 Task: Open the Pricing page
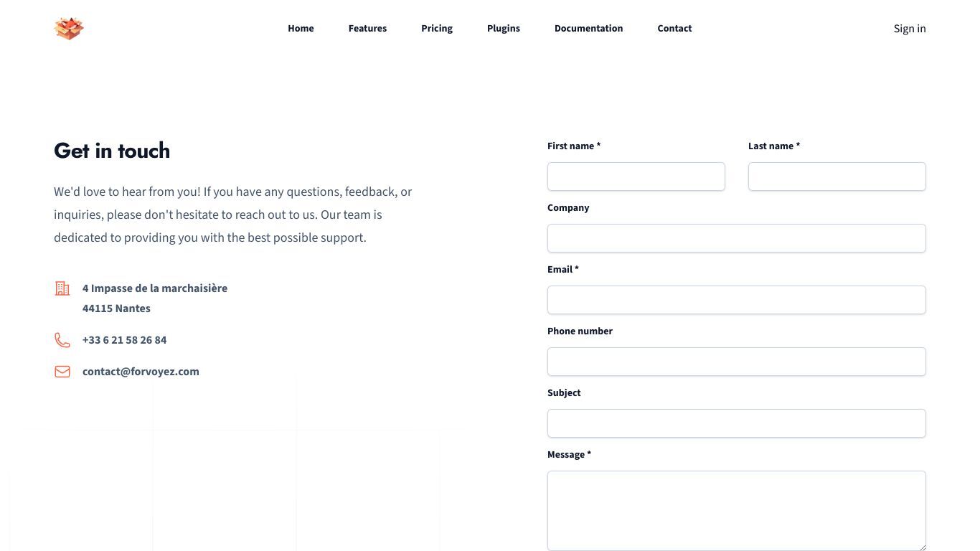pos(437,29)
